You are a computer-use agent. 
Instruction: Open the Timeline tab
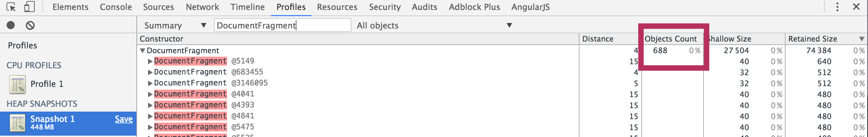tap(247, 7)
